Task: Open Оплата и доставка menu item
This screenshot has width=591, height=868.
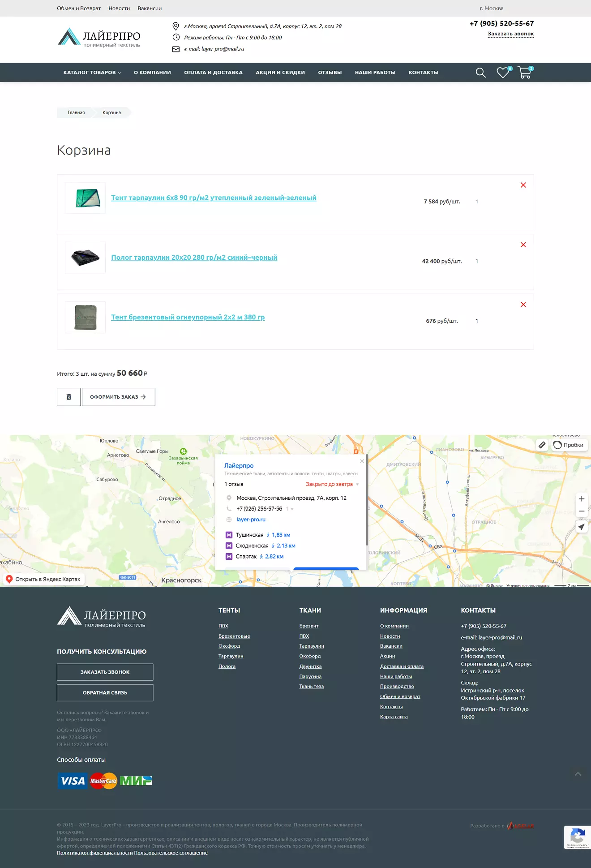Action: point(213,73)
